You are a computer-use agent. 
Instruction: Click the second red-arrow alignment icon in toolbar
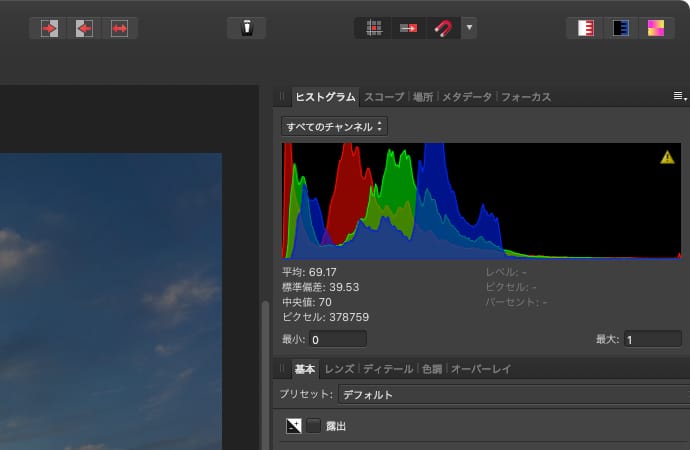point(84,28)
